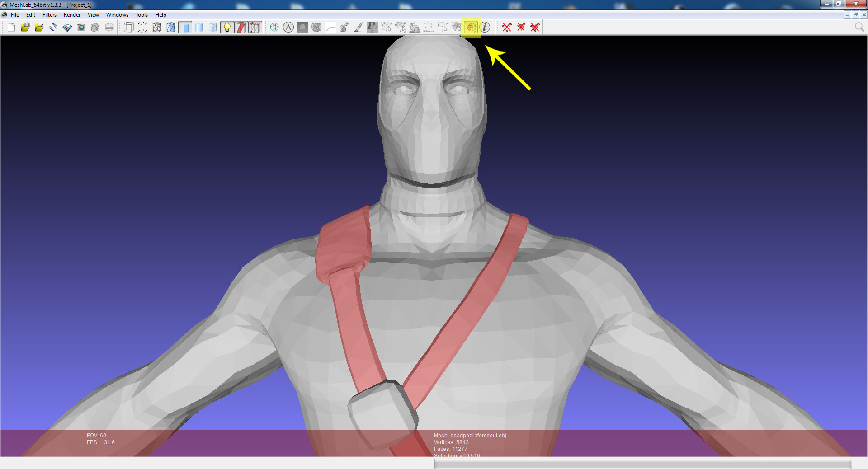Click the teal globe trackball icon

274,28
